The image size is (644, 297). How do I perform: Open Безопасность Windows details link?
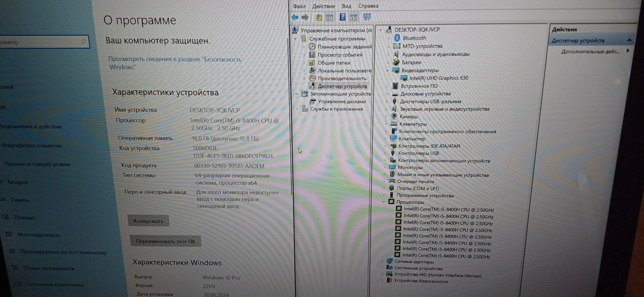click(x=175, y=63)
